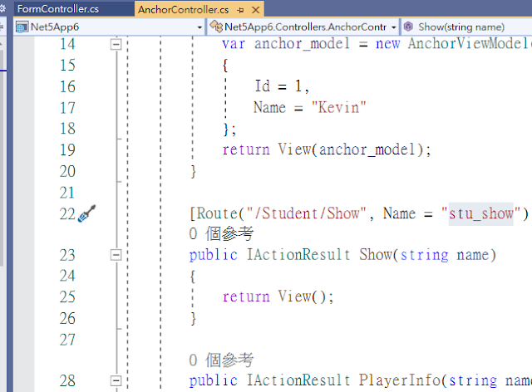Select the AnchorController.cs tab
Image resolution: width=532 pixels, height=392 pixels.
[183, 10]
